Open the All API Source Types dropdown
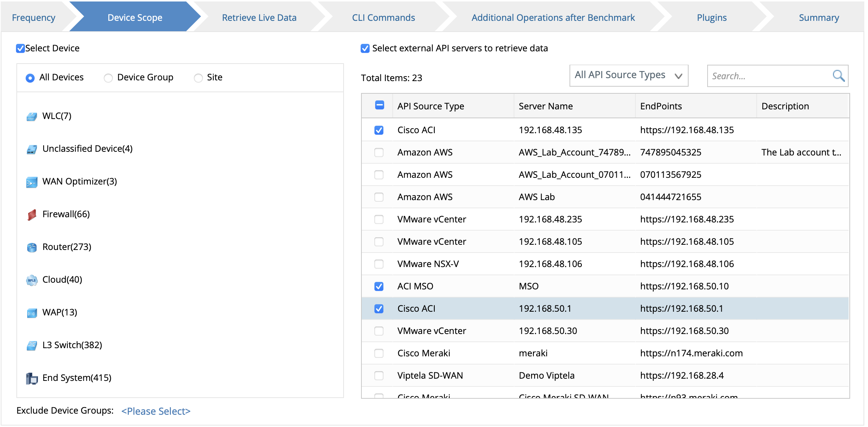 628,75
